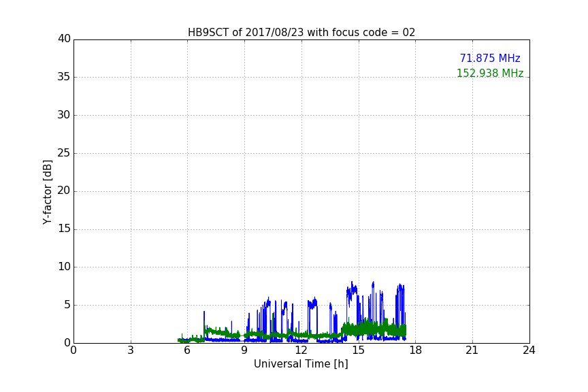Click the y-axis tick label 35

pos(64,77)
